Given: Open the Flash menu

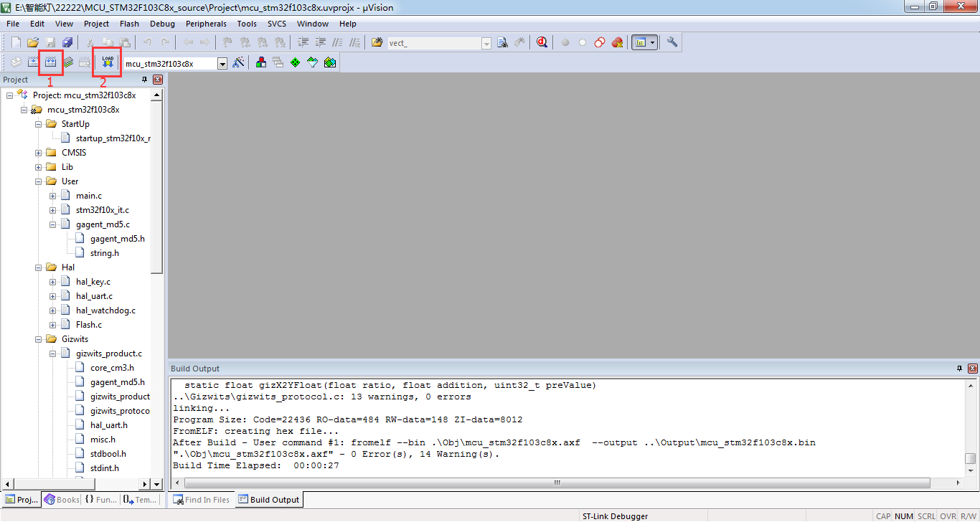Looking at the screenshot, I should [129, 24].
